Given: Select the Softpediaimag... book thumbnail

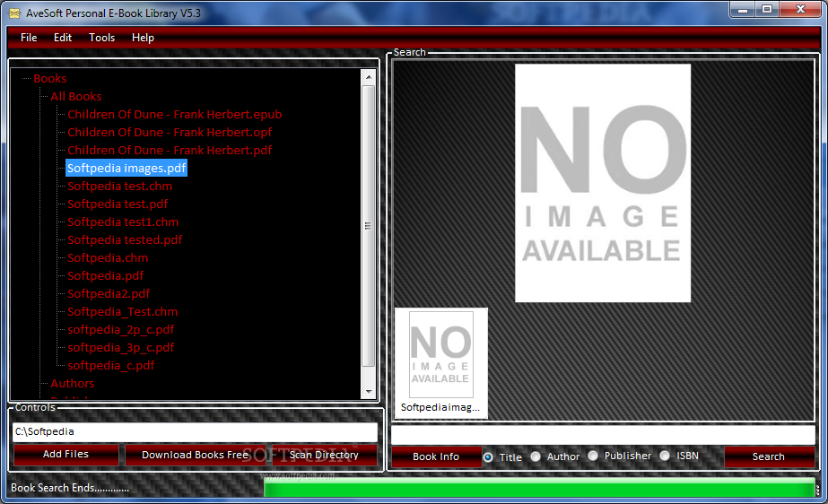Looking at the screenshot, I should click(x=441, y=363).
